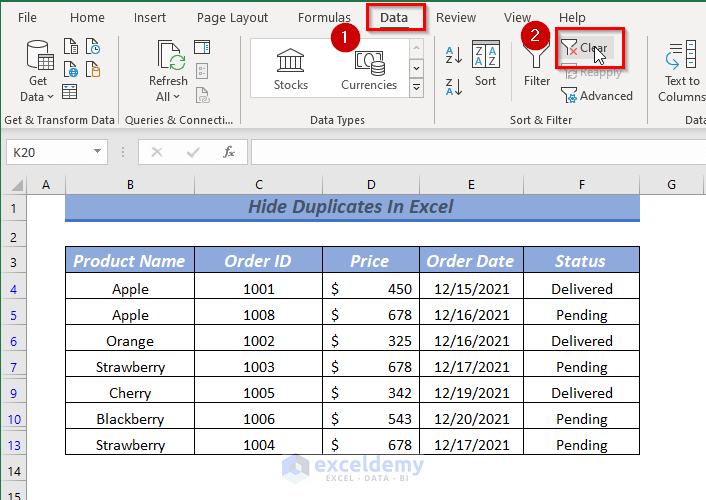
Task: Click the From Text/CSV icon
Action: point(71,46)
